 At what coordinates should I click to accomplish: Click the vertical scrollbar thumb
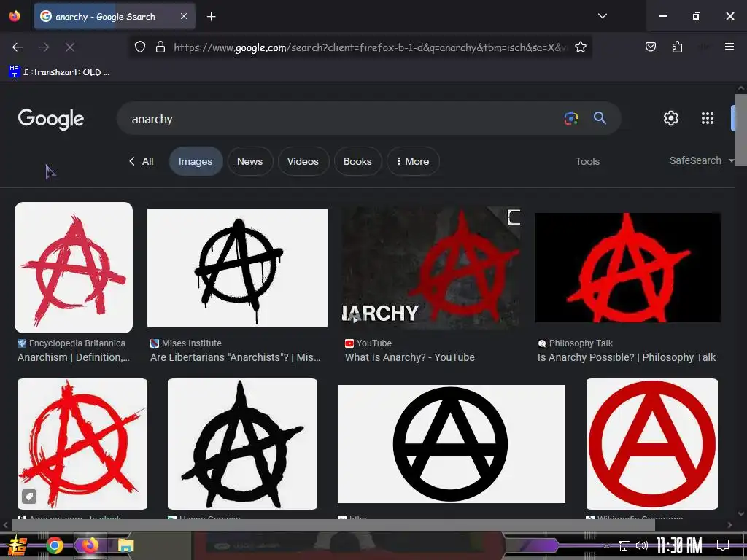tap(741, 130)
